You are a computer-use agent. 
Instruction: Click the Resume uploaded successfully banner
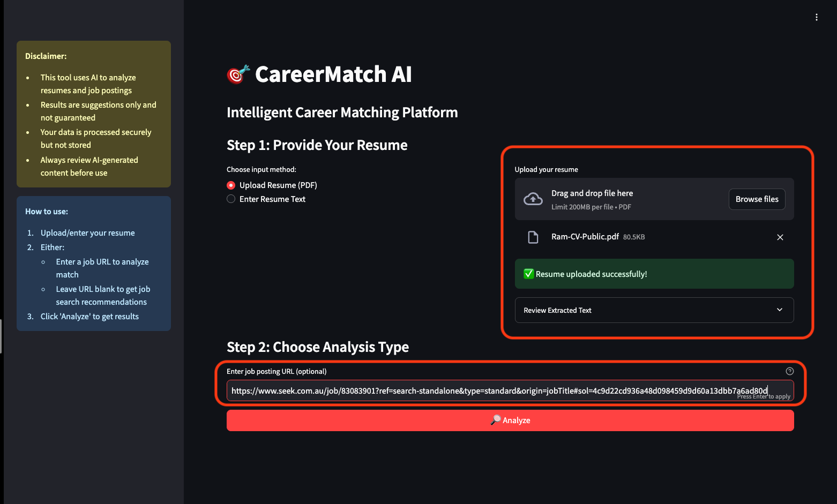click(x=654, y=274)
